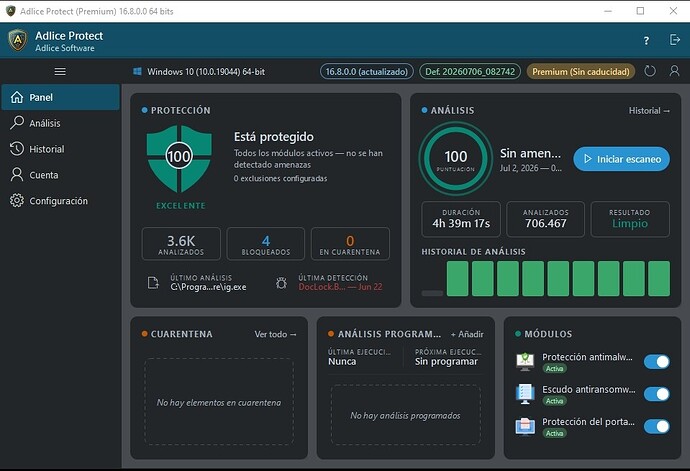Click the refresh update circular arrow icon
The image size is (690, 471).
pos(650,71)
